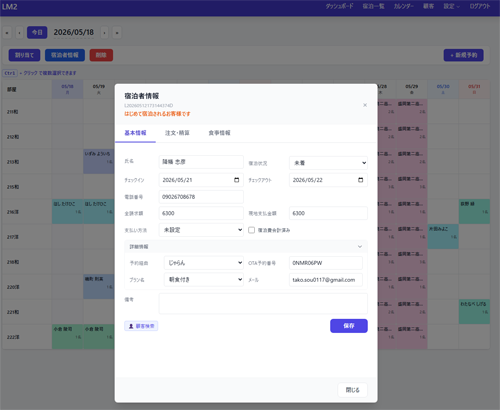Open the プラン名 plan dropdown
This screenshot has height=410, width=500.
204,280
